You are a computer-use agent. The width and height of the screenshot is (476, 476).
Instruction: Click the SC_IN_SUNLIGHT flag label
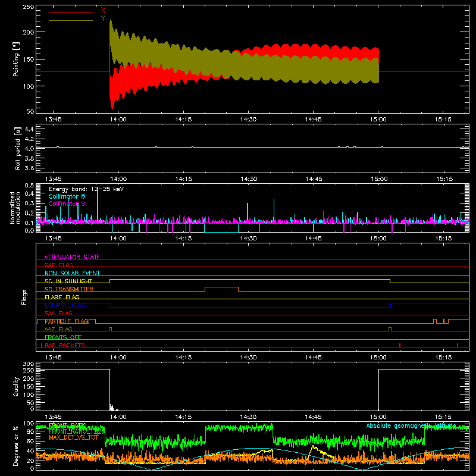[x=68, y=281]
